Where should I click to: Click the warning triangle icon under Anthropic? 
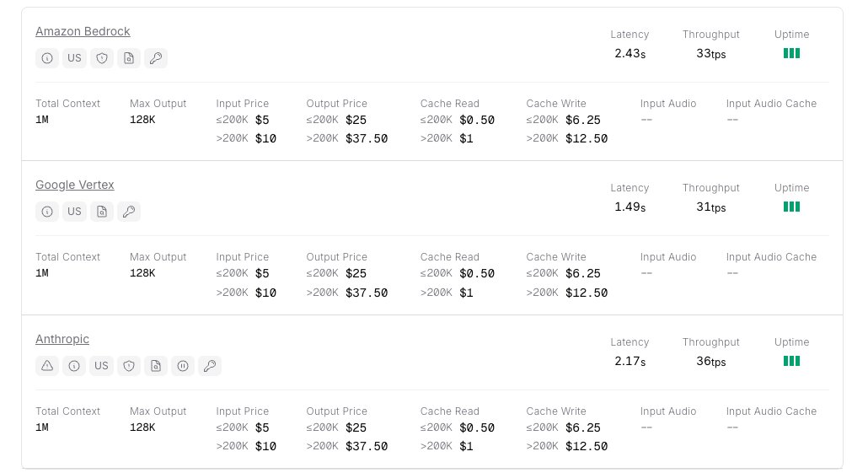click(47, 366)
